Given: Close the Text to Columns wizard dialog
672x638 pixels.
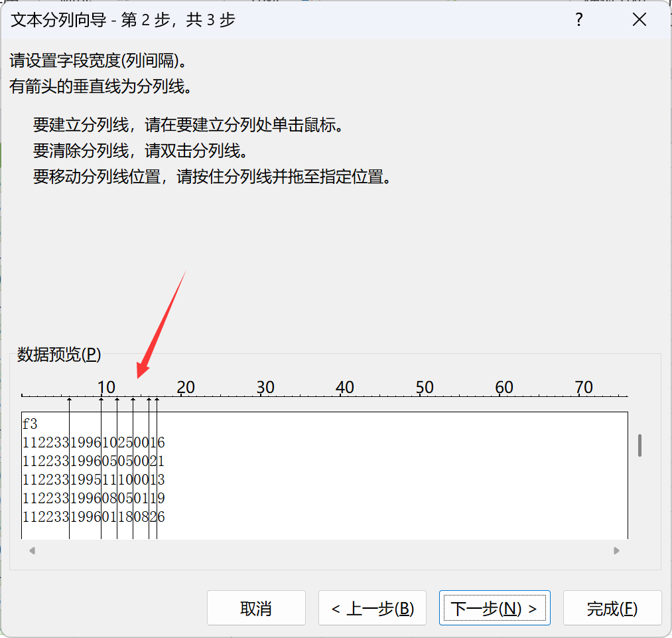Looking at the screenshot, I should click(639, 21).
